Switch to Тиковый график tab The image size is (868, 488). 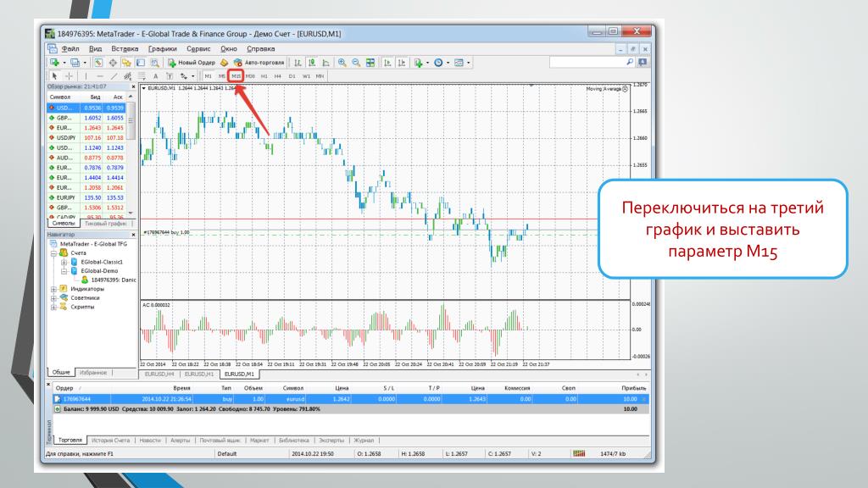pyautogui.click(x=105, y=224)
